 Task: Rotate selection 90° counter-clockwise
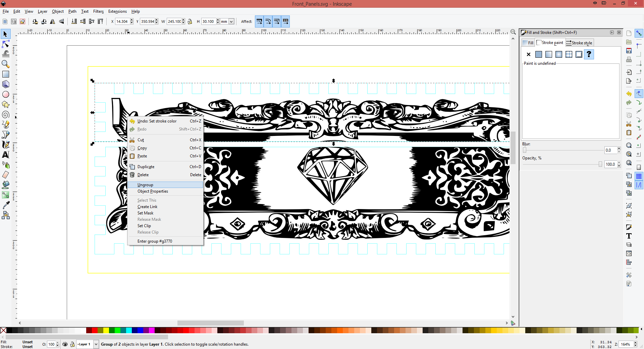(x=35, y=21)
